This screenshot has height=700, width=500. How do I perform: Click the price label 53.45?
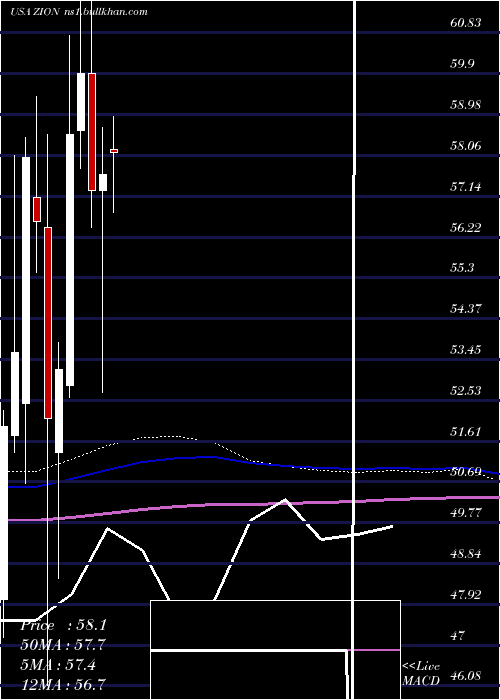(466, 350)
